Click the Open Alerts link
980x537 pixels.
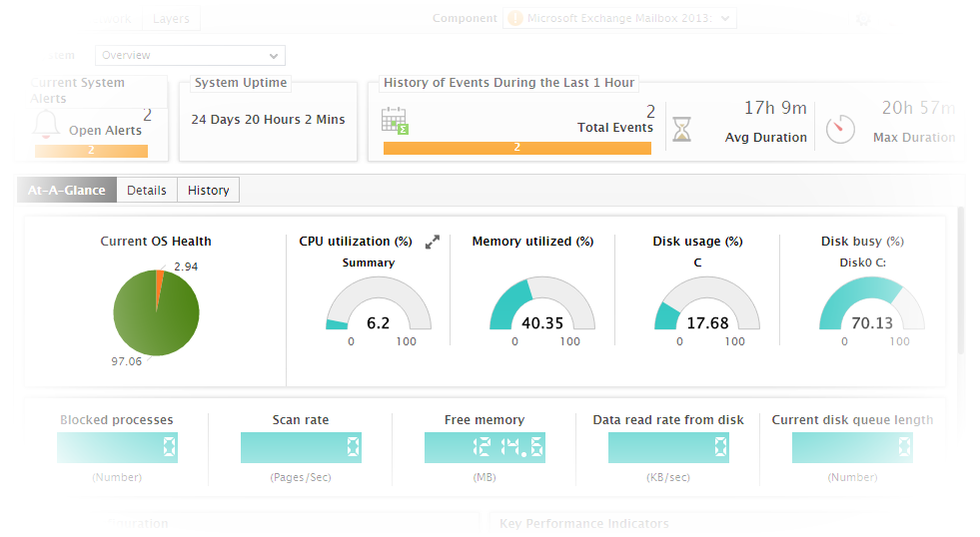click(105, 131)
